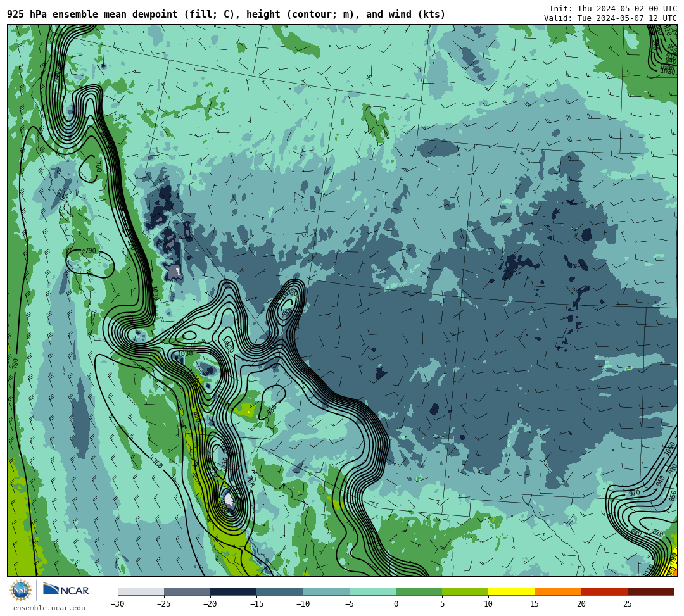
Task: Click the NSF circular logo
Action: point(20,591)
